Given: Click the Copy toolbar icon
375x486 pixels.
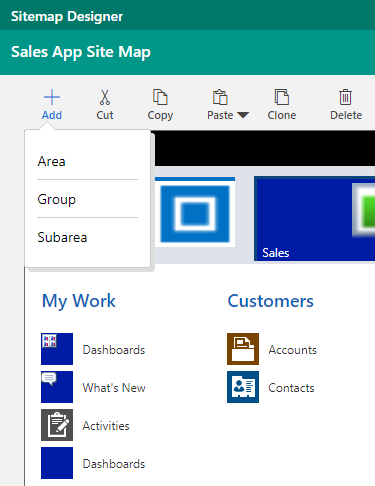Looking at the screenshot, I should [x=160, y=97].
